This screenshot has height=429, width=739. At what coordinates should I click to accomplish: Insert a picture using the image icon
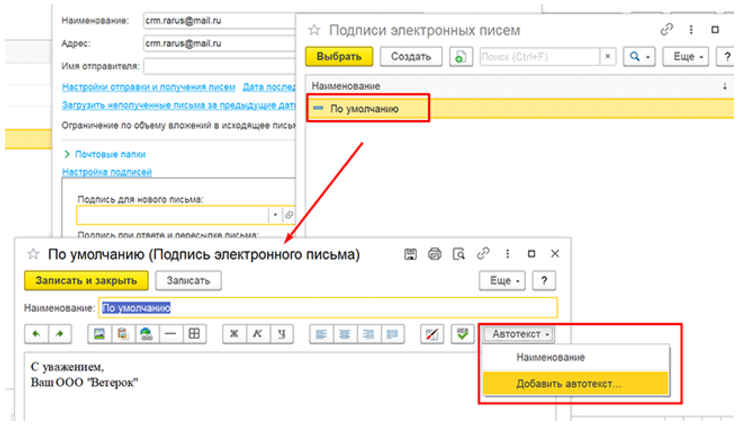click(x=99, y=332)
